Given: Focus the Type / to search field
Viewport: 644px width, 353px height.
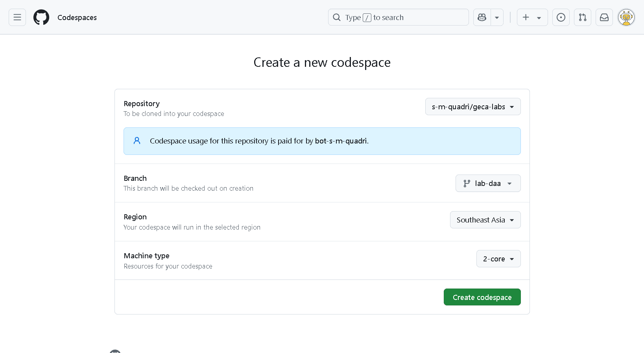Looking at the screenshot, I should (x=399, y=17).
